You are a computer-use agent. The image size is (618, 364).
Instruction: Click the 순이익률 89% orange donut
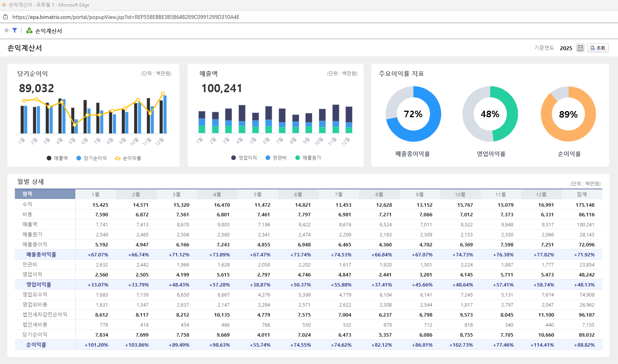568,114
